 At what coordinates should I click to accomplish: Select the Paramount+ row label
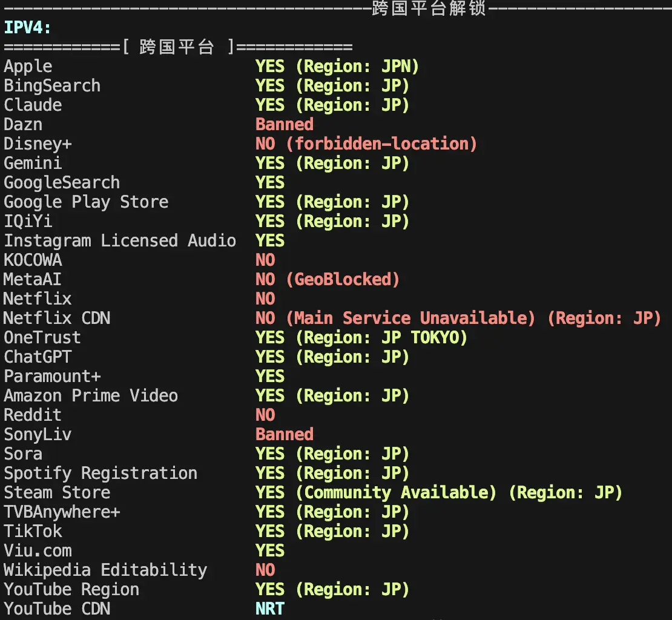coord(52,377)
